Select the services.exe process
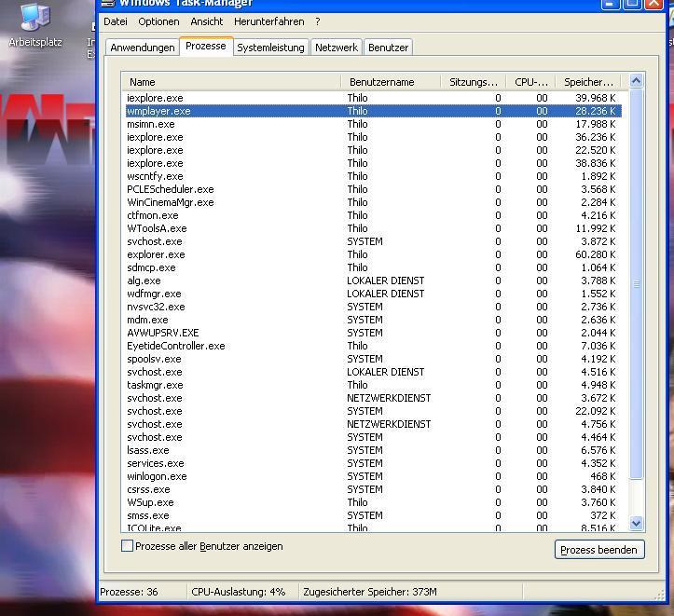The height and width of the screenshot is (616, 674). (x=373, y=463)
